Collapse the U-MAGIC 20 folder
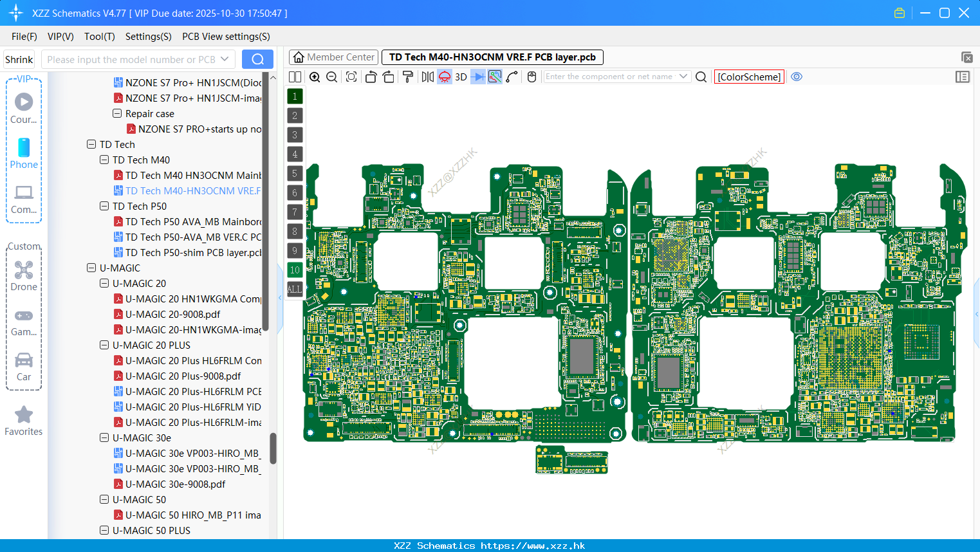Viewport: 980px width, 552px height. pos(104,283)
